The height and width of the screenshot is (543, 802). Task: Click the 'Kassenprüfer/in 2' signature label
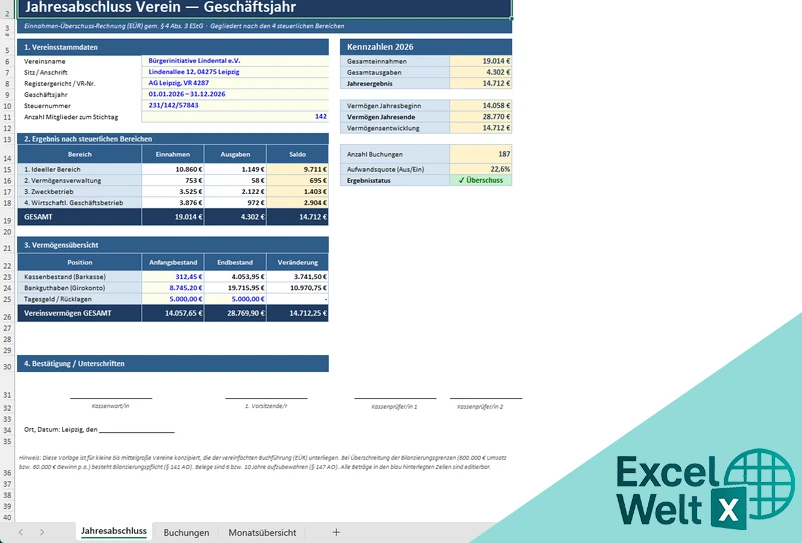(480, 407)
